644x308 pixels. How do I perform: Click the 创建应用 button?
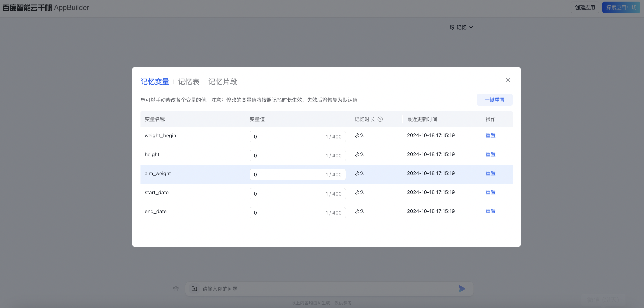[585, 7]
